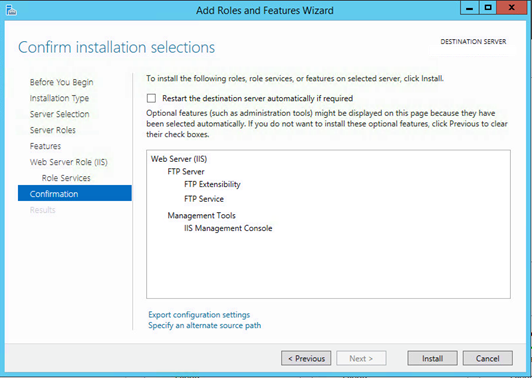Select Management Tools entry
The width and height of the screenshot is (532, 378).
(202, 215)
